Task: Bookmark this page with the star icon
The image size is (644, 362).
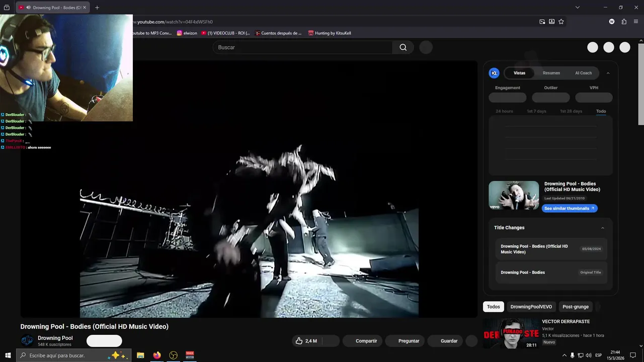Action: click(x=561, y=22)
